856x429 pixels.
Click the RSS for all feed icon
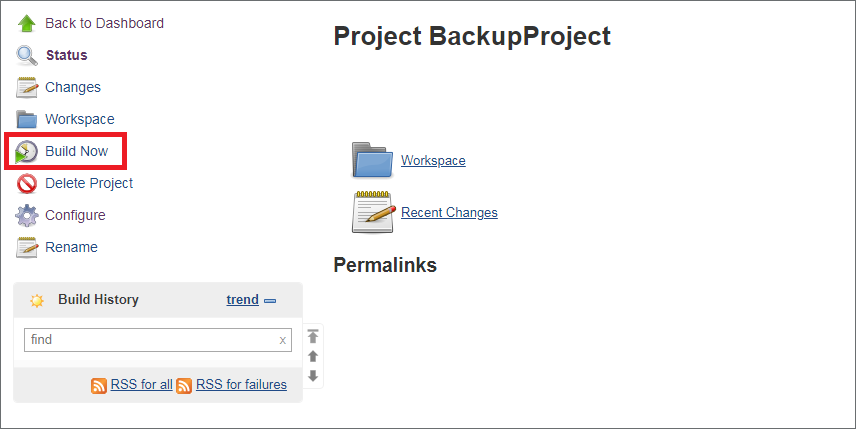click(99, 386)
